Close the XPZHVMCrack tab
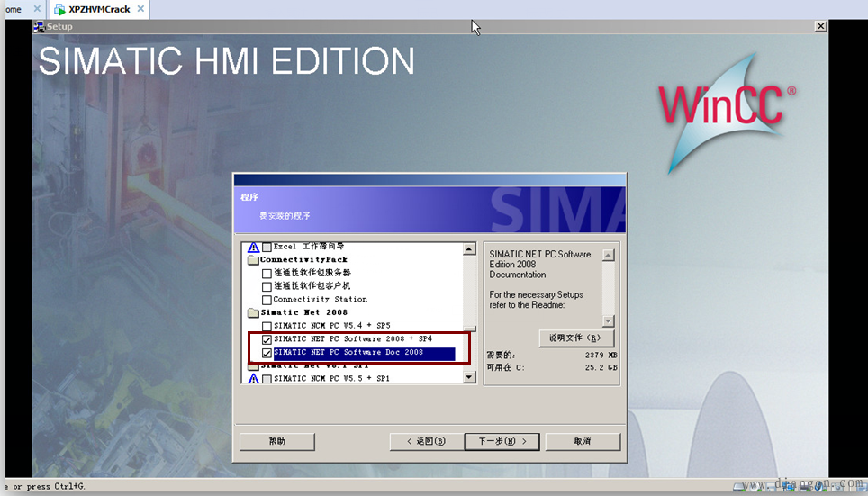 point(140,10)
